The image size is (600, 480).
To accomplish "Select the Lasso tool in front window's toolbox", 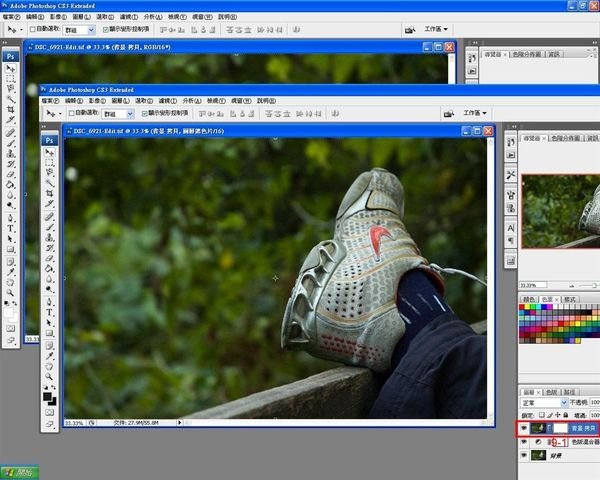I will click(x=50, y=173).
